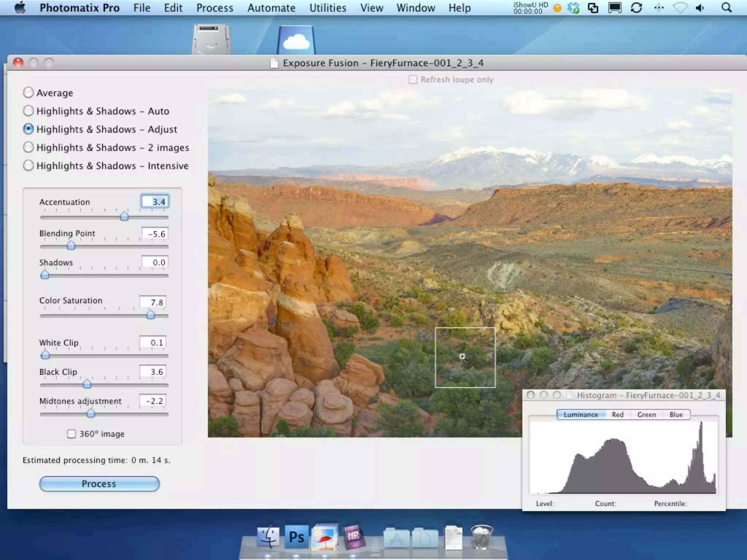Click the Dropbox menu bar icon
Screen dimensions: 747x560
click(573, 8)
